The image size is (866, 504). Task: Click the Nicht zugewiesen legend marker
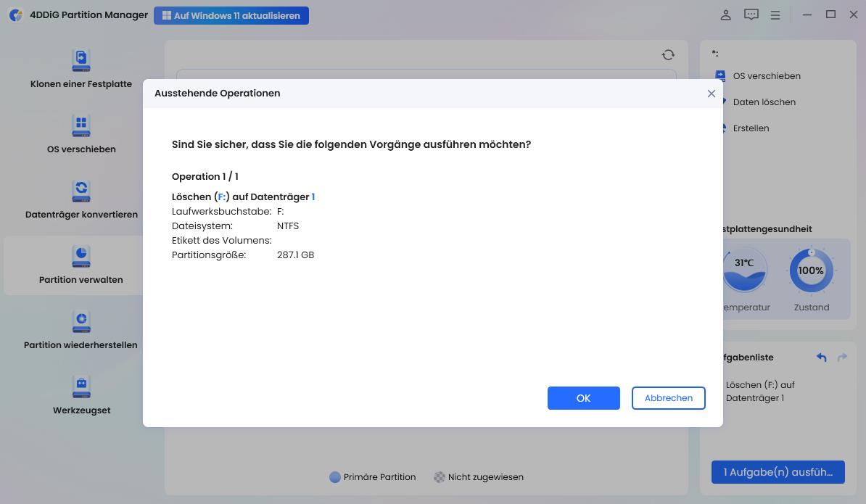[x=439, y=477]
